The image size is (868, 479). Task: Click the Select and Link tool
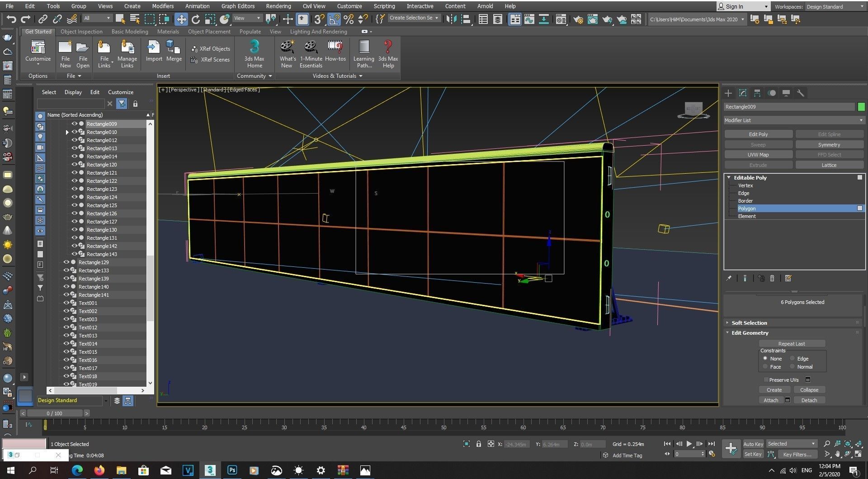click(x=43, y=19)
